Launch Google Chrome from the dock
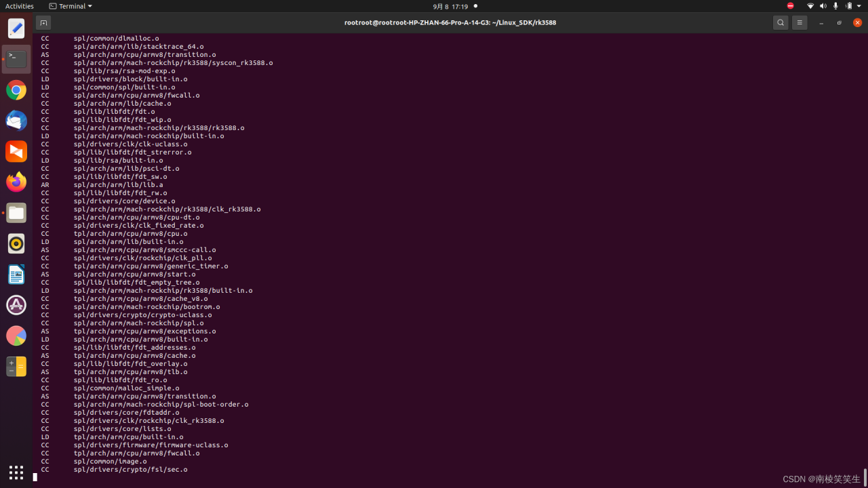This screenshot has height=488, width=868. [16, 90]
